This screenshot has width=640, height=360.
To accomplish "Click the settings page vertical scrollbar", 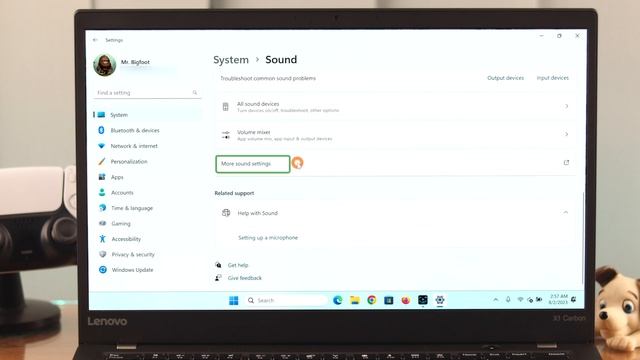I will click(582, 238).
